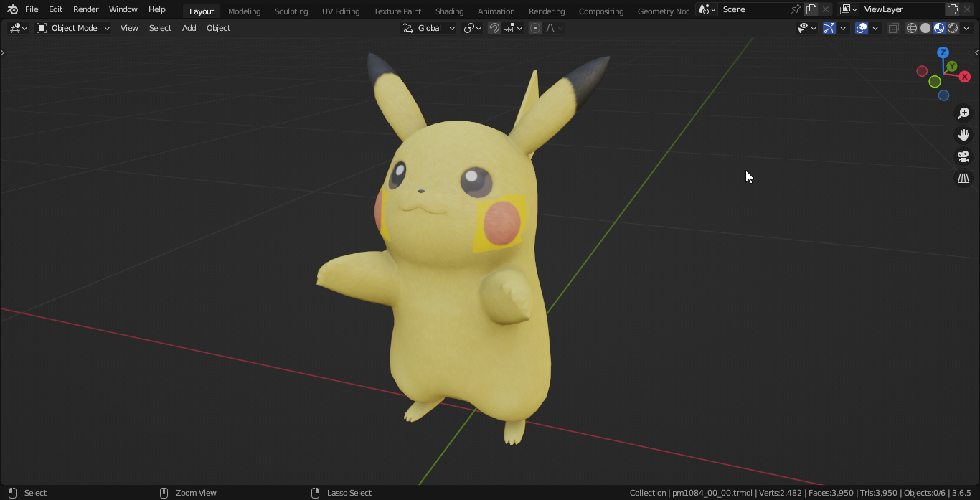Viewport: 980px width, 500px height.
Task: Switch to camera view with the camera icon
Action: tap(963, 156)
